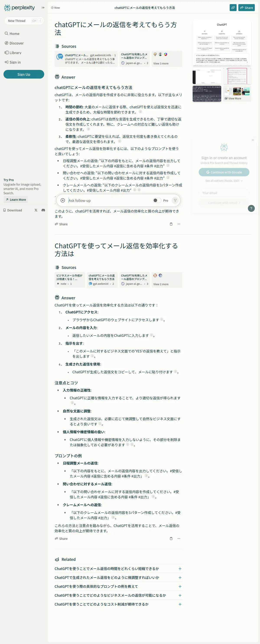Open Library in the sidebar
The image size is (260, 644).
[x=13, y=53]
